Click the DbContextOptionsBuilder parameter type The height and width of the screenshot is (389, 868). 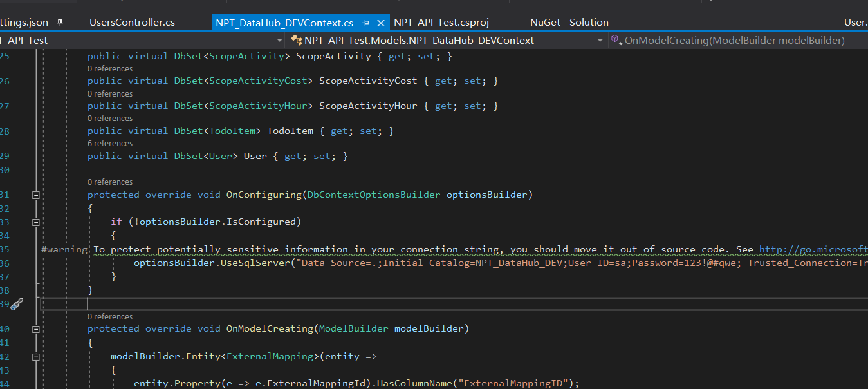click(x=374, y=194)
